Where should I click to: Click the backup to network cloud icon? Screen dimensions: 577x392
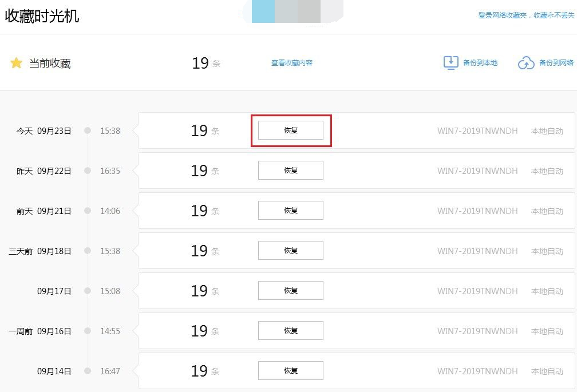point(526,63)
